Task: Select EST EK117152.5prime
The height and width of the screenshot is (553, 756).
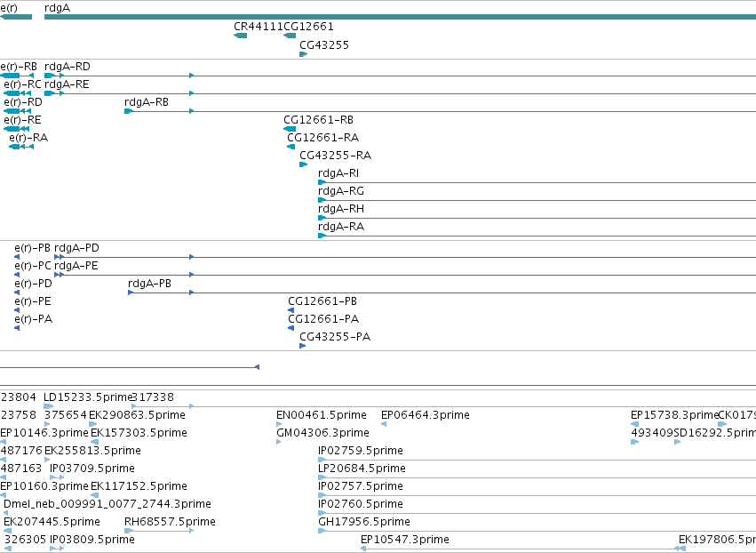Action: click(139, 487)
